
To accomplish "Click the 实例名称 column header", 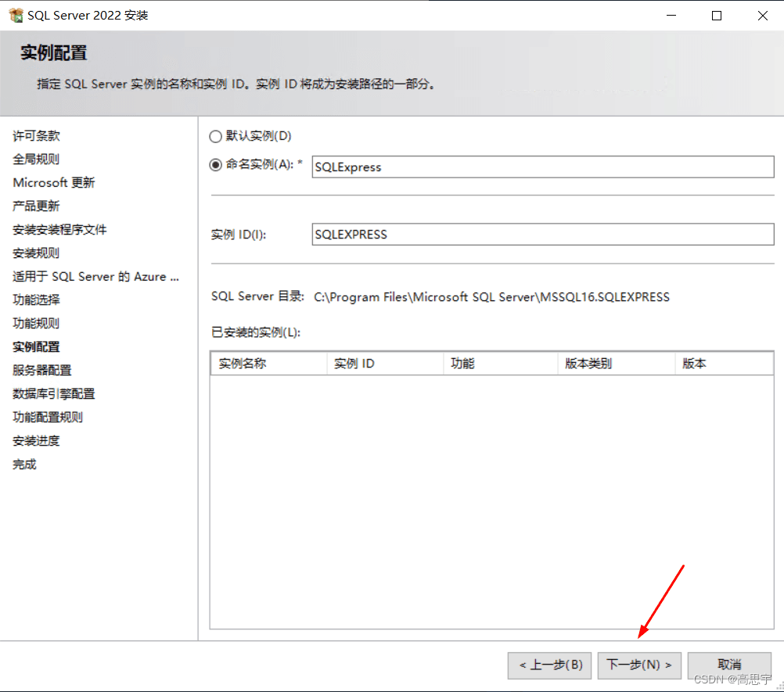I will pos(269,364).
